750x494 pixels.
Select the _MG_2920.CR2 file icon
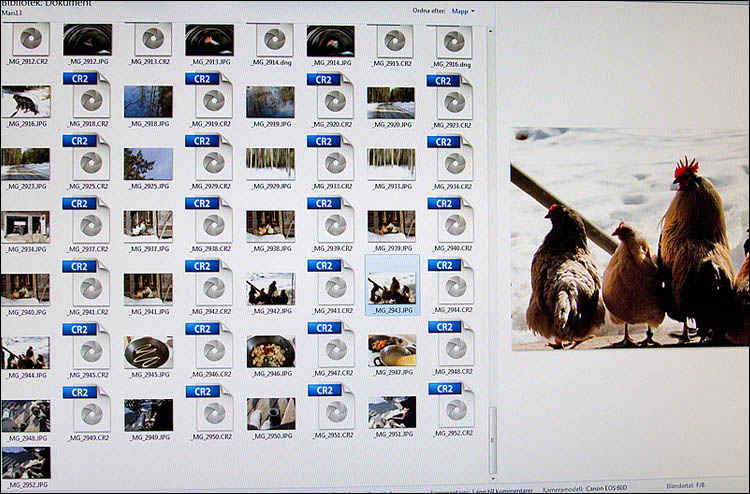(331, 96)
